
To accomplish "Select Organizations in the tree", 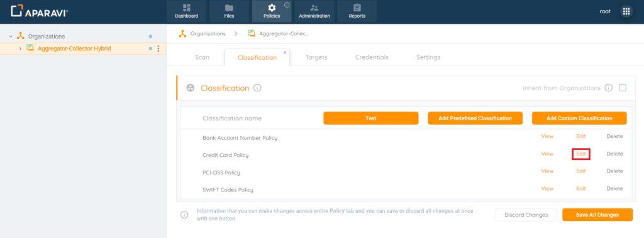I will tap(47, 36).
